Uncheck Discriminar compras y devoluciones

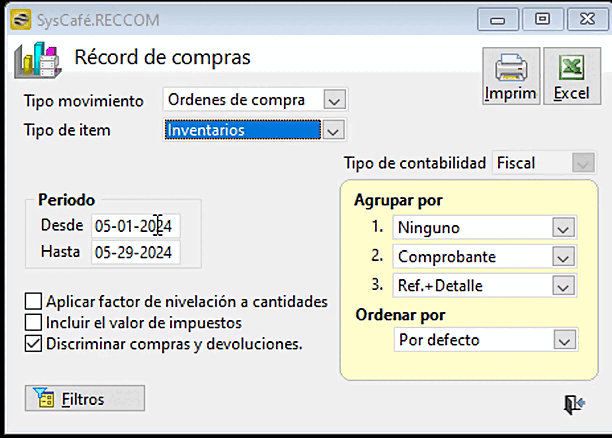click(x=34, y=344)
